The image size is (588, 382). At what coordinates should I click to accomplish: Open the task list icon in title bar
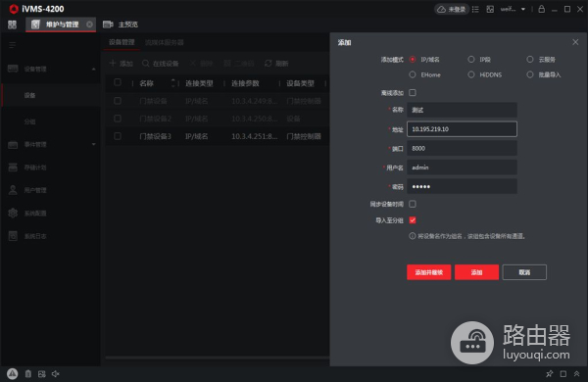click(475, 10)
